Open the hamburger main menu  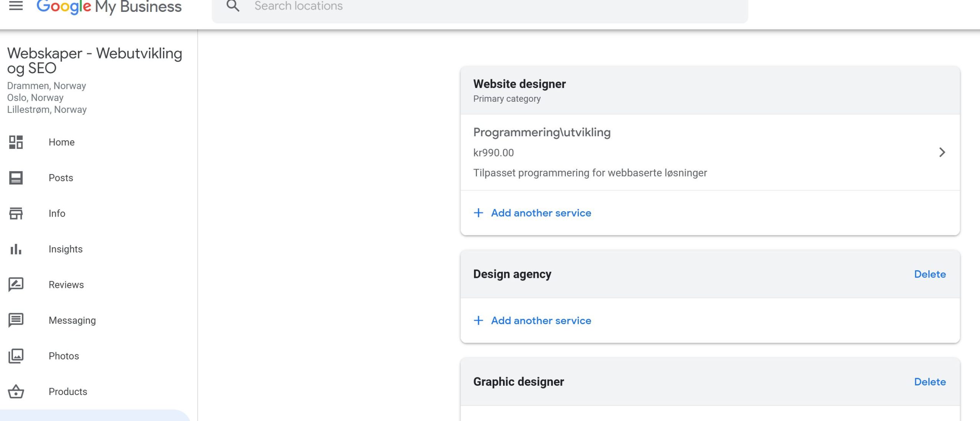[x=16, y=6]
